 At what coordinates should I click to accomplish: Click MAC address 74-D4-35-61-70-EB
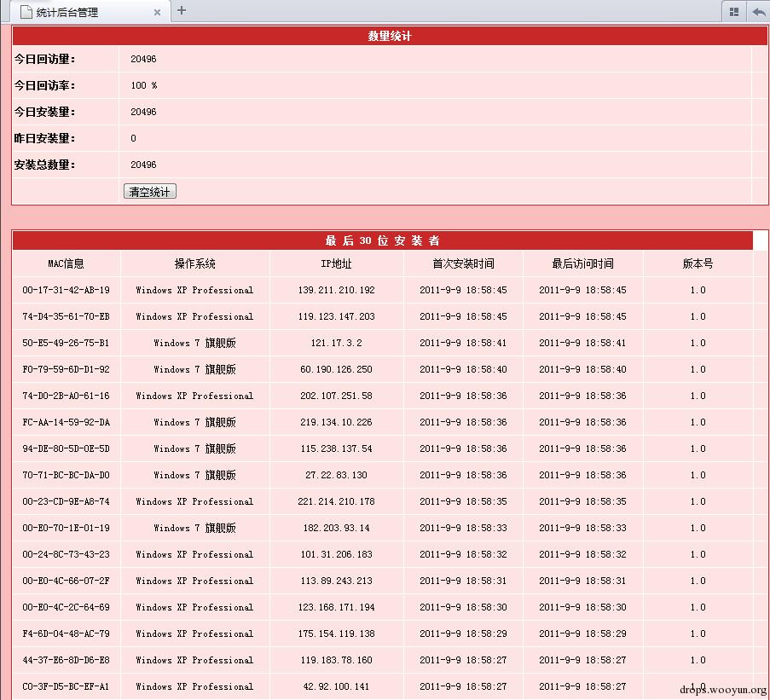coord(66,316)
